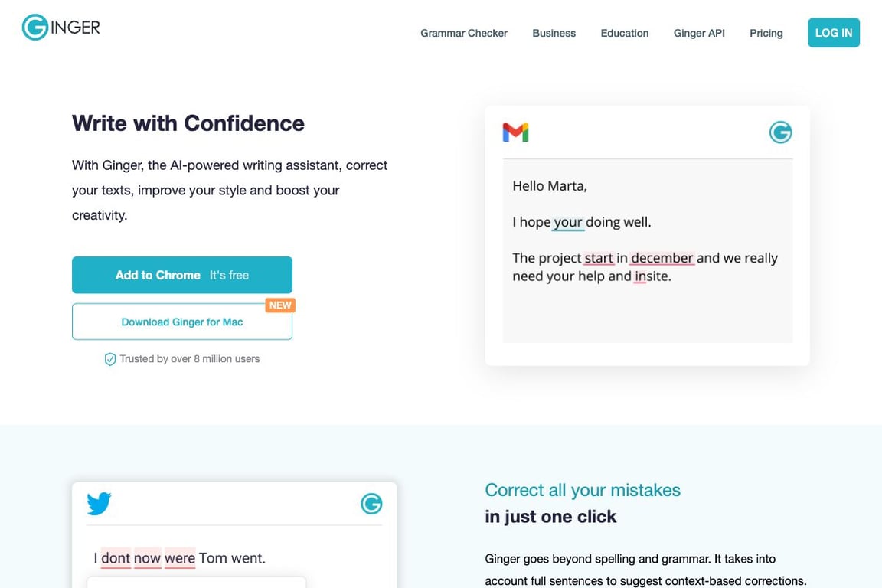
Task: Click the highlighted word 'dont' in tweet
Action: [x=116, y=558]
